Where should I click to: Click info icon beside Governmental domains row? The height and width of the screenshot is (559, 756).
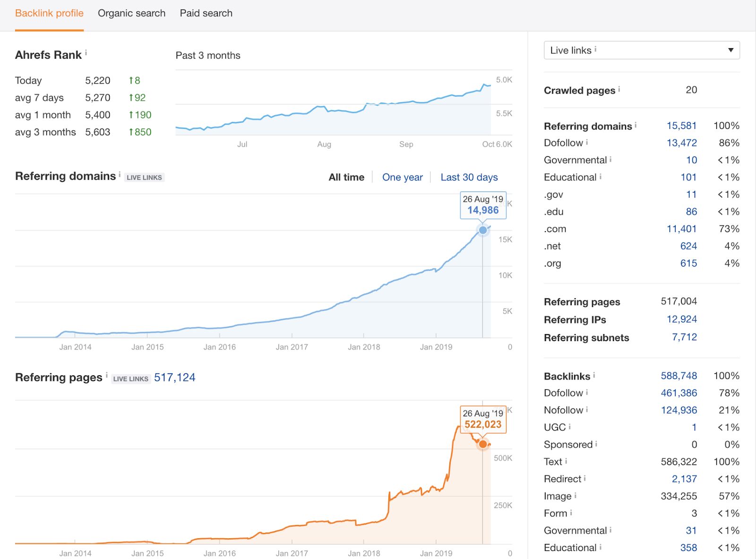[610, 159]
